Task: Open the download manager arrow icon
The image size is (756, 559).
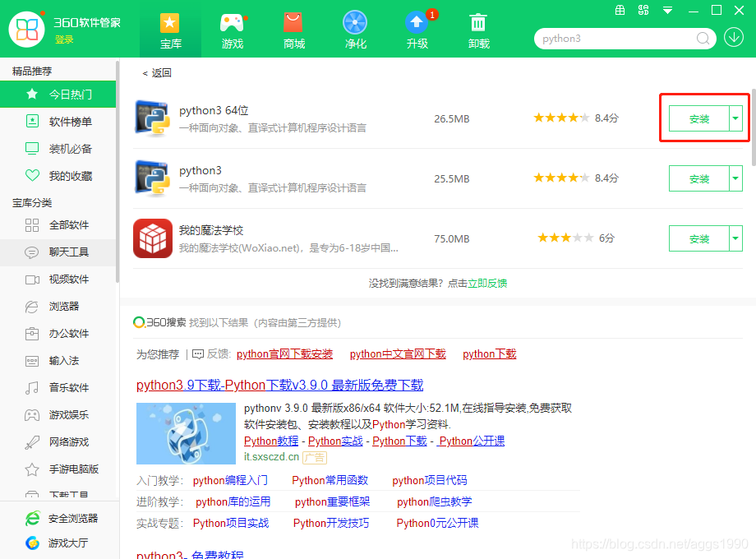Action: [x=734, y=38]
